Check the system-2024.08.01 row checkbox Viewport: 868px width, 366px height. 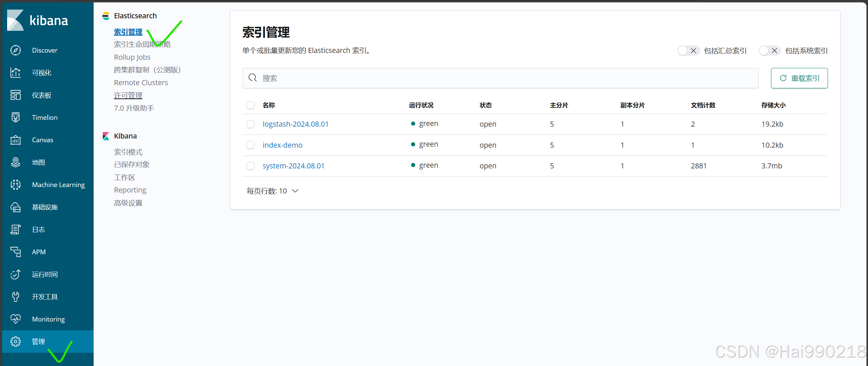251,166
